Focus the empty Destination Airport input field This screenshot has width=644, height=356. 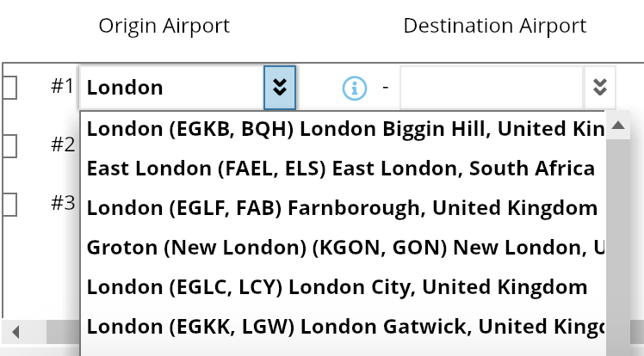(x=491, y=88)
